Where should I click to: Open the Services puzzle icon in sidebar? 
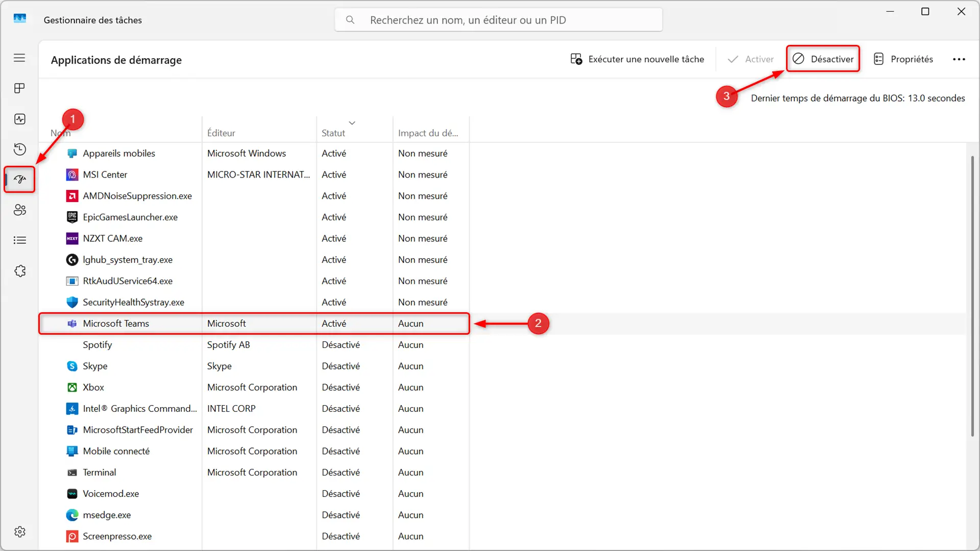coord(19,271)
